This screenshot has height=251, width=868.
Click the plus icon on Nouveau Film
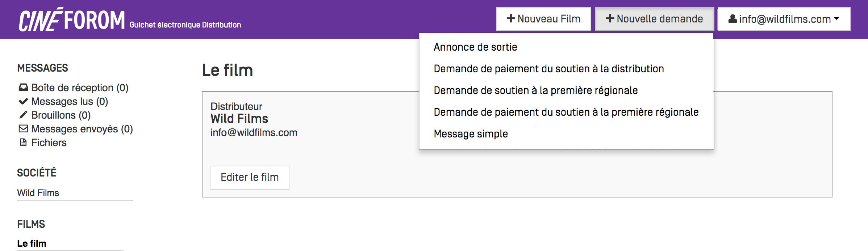pos(511,19)
